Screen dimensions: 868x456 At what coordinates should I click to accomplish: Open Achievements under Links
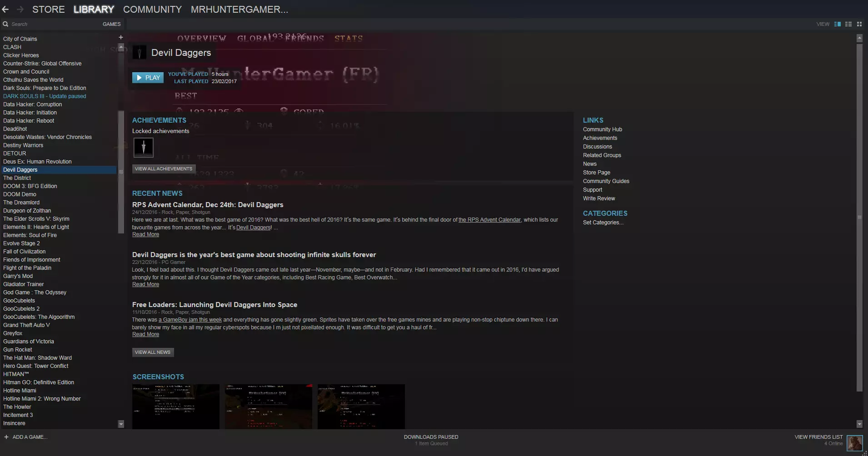(x=600, y=138)
